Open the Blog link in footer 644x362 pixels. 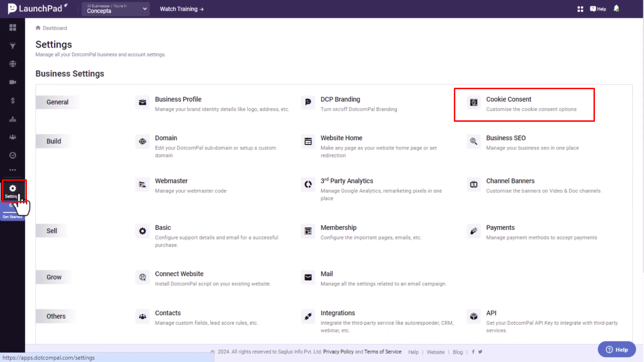coord(458,352)
